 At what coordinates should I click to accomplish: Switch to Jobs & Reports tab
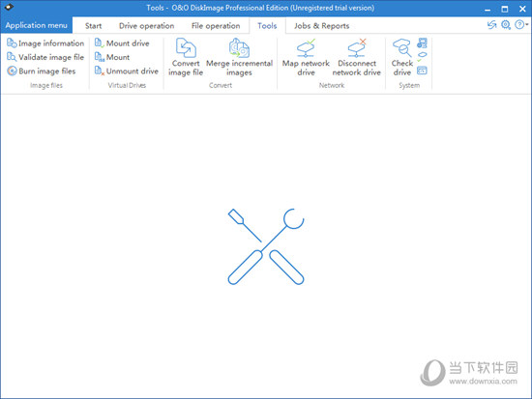pos(322,26)
